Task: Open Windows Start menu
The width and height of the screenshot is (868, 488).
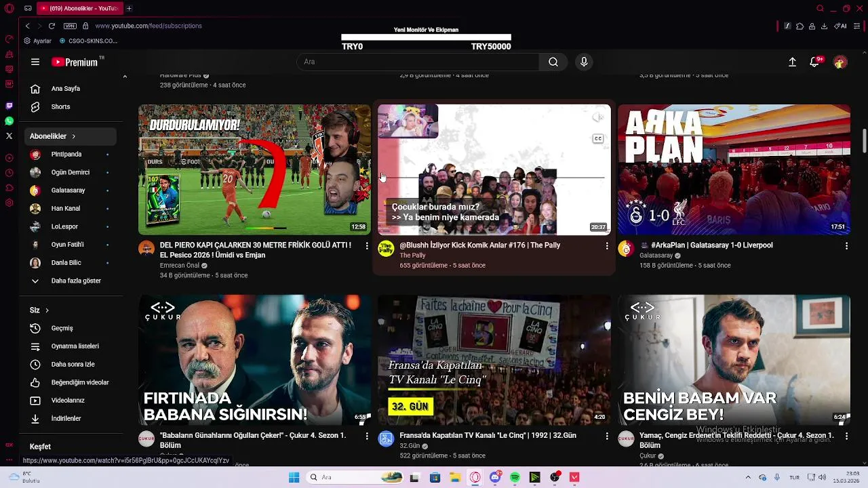Action: (x=294, y=477)
